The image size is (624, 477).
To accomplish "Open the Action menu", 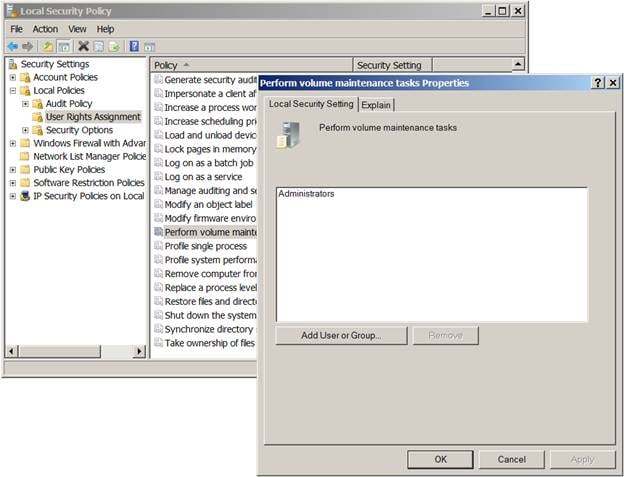I will click(45, 29).
